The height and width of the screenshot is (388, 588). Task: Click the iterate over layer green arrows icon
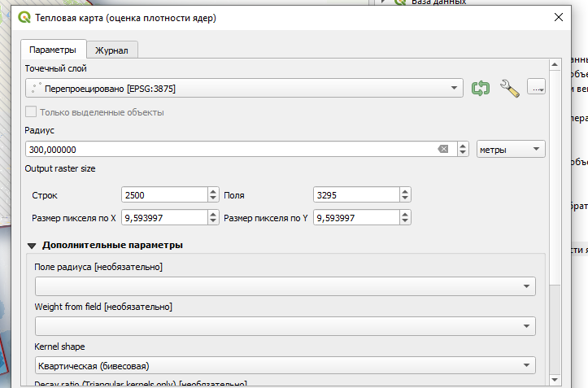coord(481,88)
